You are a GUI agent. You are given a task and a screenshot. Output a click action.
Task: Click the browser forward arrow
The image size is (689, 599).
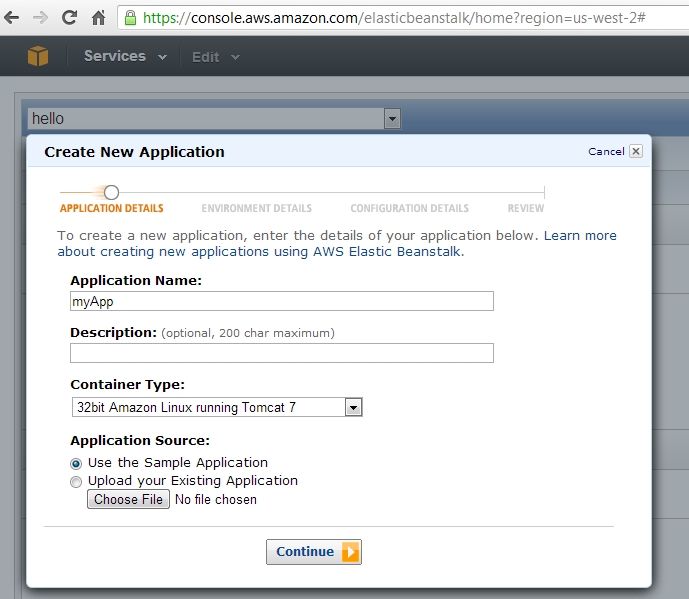click(x=40, y=18)
